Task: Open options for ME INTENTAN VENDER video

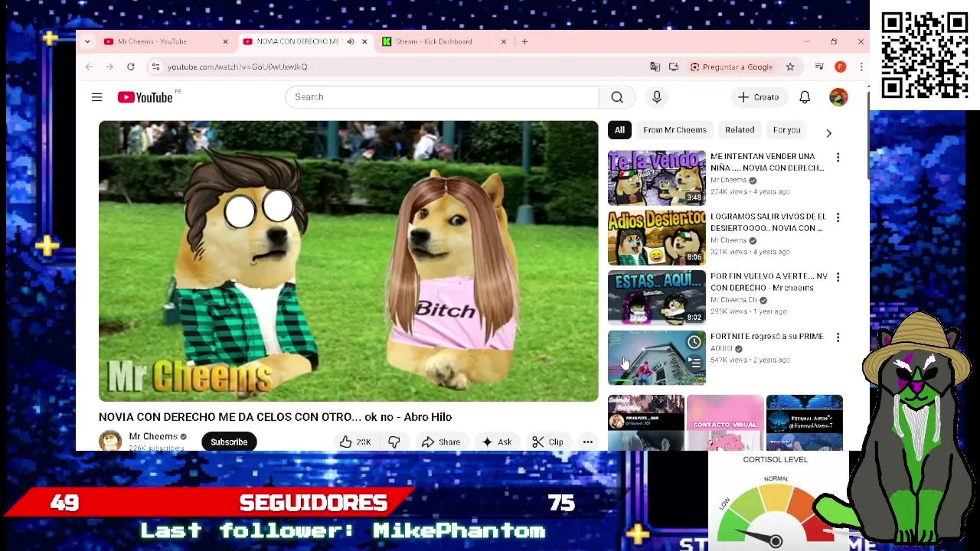Action: tap(838, 158)
